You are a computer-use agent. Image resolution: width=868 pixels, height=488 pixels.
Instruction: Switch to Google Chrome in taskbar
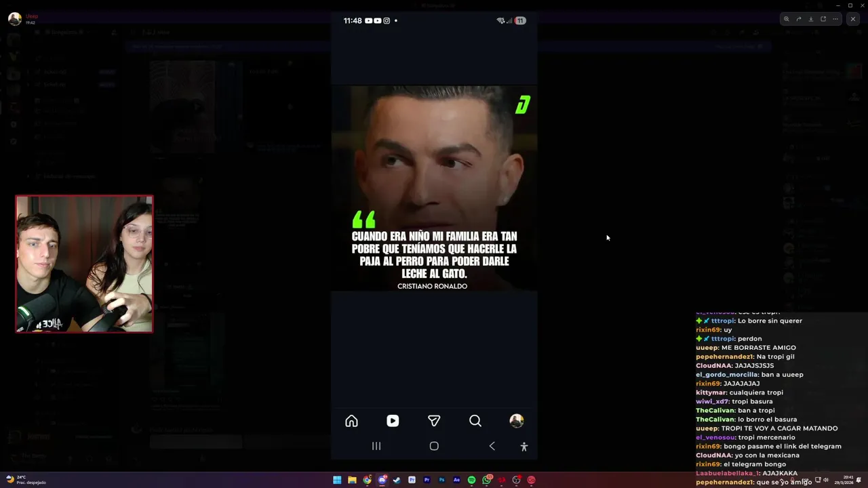click(367, 480)
